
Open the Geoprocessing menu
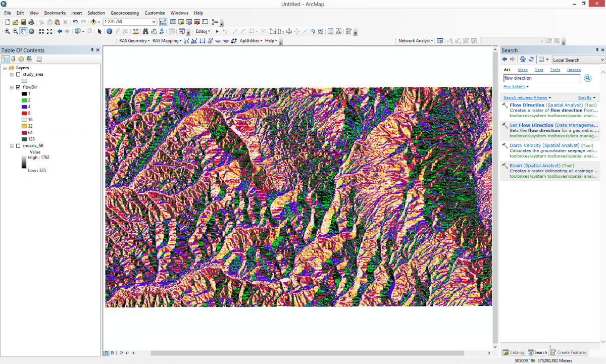click(124, 13)
